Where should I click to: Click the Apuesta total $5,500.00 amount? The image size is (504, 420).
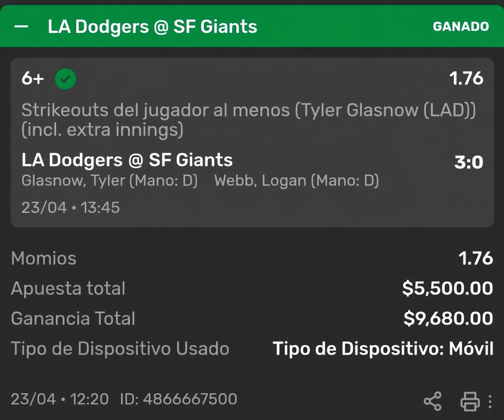448,288
